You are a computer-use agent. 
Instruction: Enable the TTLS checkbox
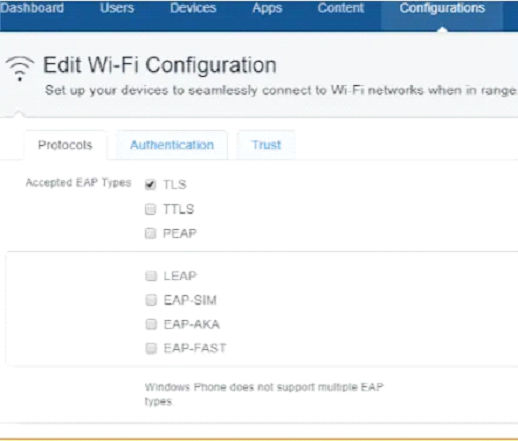coord(150,209)
